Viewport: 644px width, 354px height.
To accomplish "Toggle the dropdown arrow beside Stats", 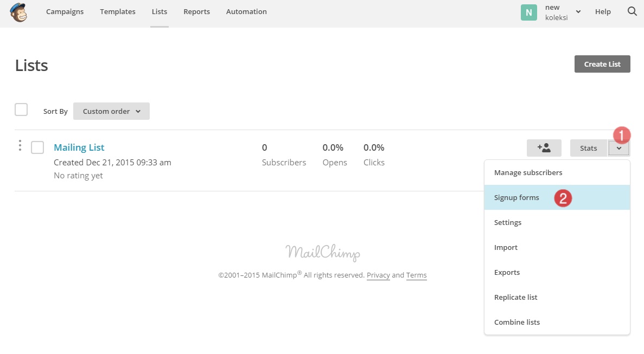I will (619, 148).
